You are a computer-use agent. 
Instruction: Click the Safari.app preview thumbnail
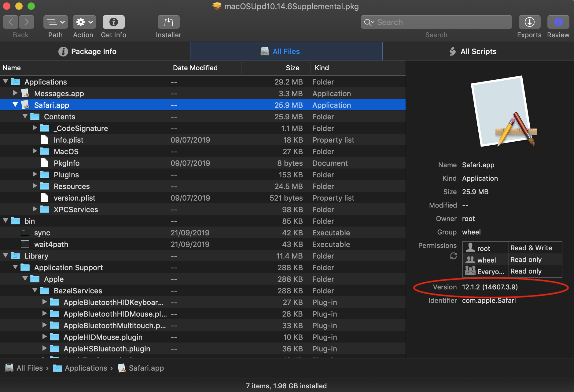click(503, 111)
